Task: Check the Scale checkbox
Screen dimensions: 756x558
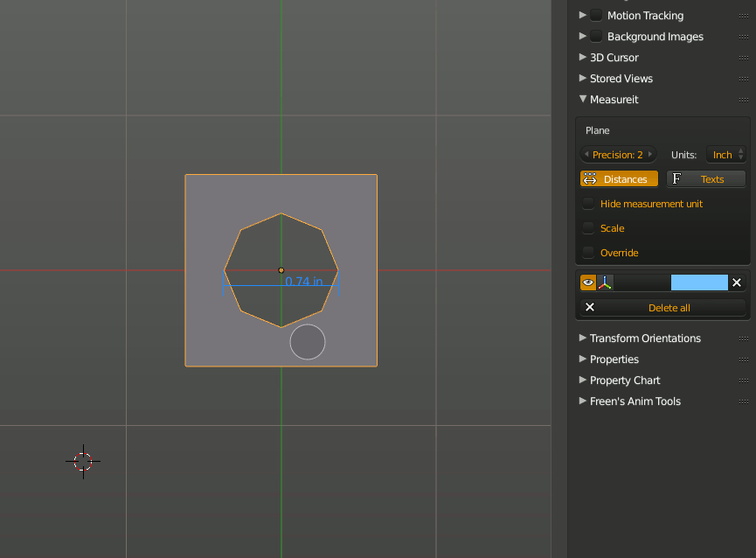Action: (588, 227)
